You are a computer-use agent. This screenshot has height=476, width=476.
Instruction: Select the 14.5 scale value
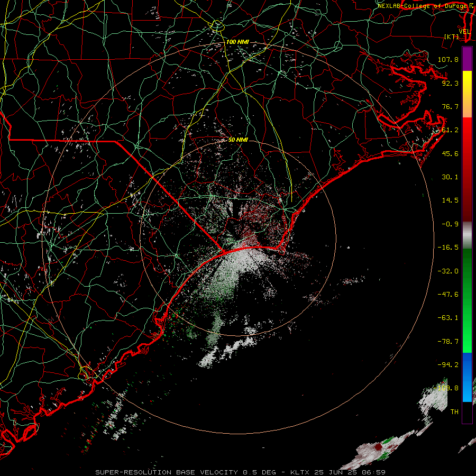click(450, 200)
